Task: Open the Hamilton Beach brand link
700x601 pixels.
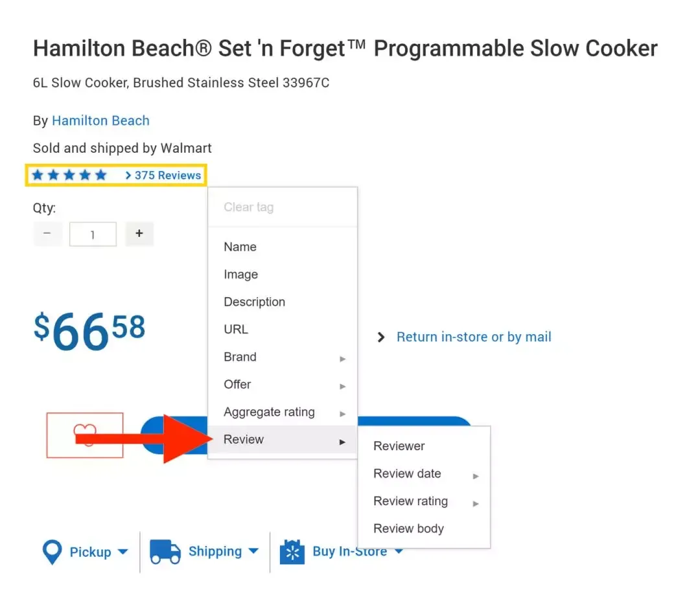Action: point(100,120)
